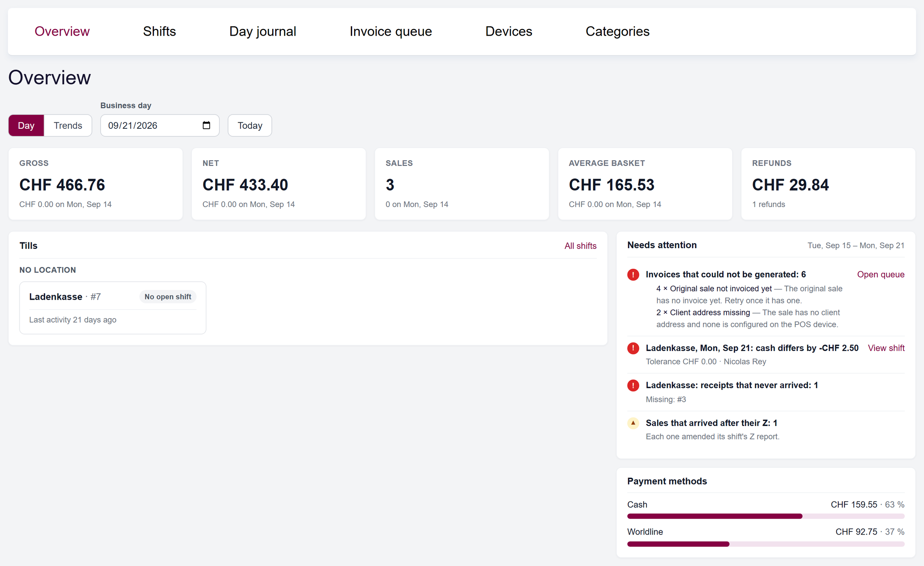Viewport: 924px width, 566px height.
Task: Click the Cash CHF 159.55 · 63 % amount
Action: point(867,505)
